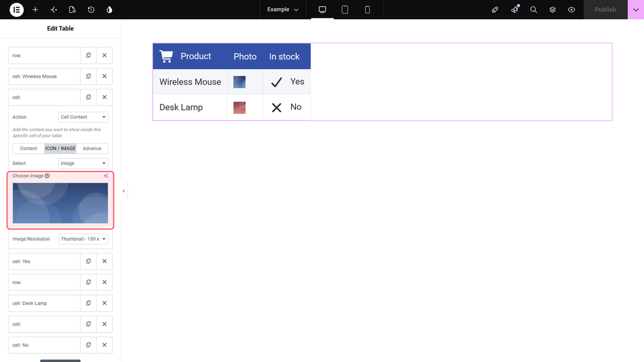Click the Choose Image preview thumbnail
Image resolution: width=644 pixels, height=362 pixels.
(x=60, y=203)
